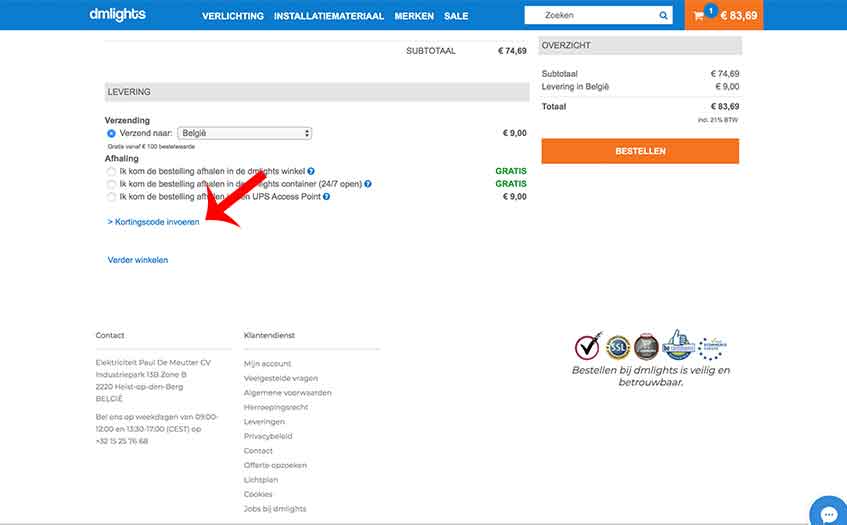Screen dimensions: 847x525
Task: Expand 'Kortingscode invoeren' section
Action: (153, 222)
